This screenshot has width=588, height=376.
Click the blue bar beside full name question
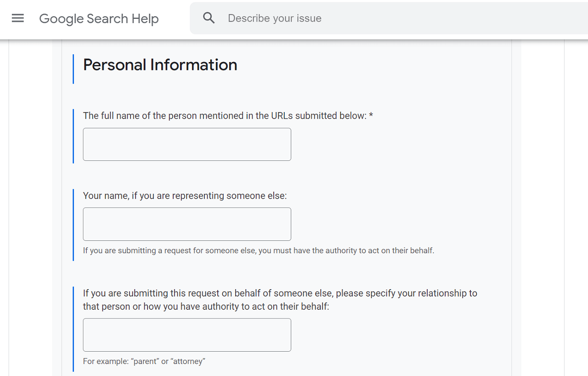tap(73, 136)
